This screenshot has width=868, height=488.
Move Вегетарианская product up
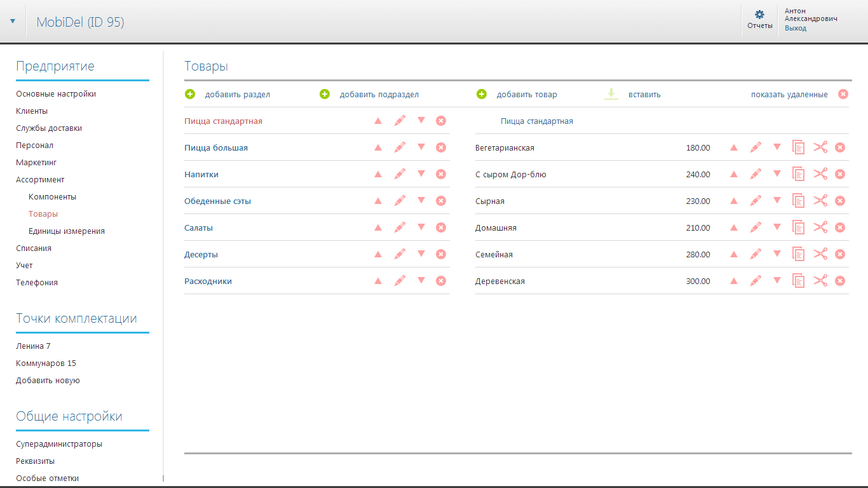tap(734, 147)
